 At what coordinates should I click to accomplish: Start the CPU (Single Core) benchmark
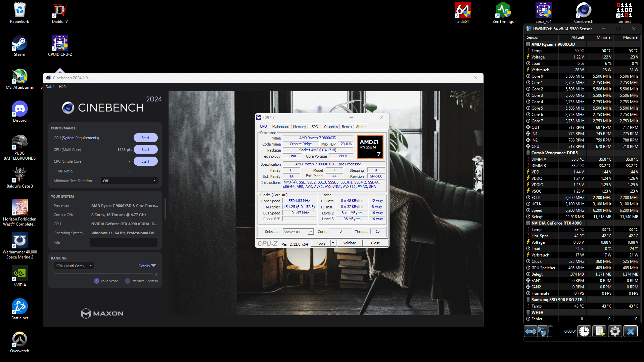[145, 161]
